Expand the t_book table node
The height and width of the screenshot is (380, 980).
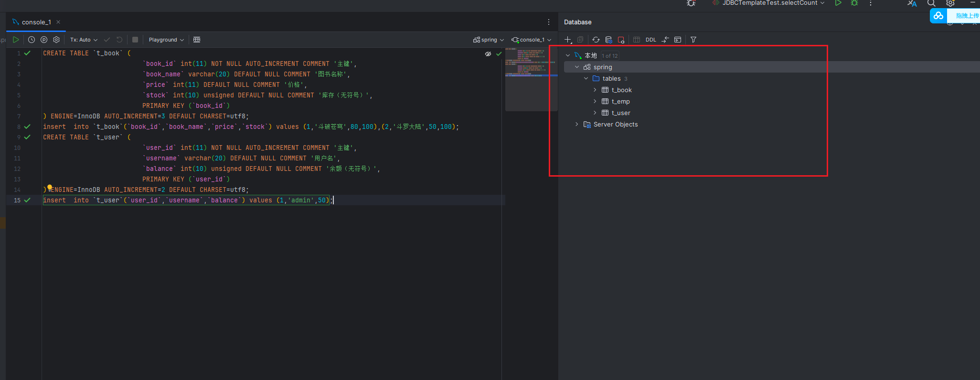click(595, 90)
